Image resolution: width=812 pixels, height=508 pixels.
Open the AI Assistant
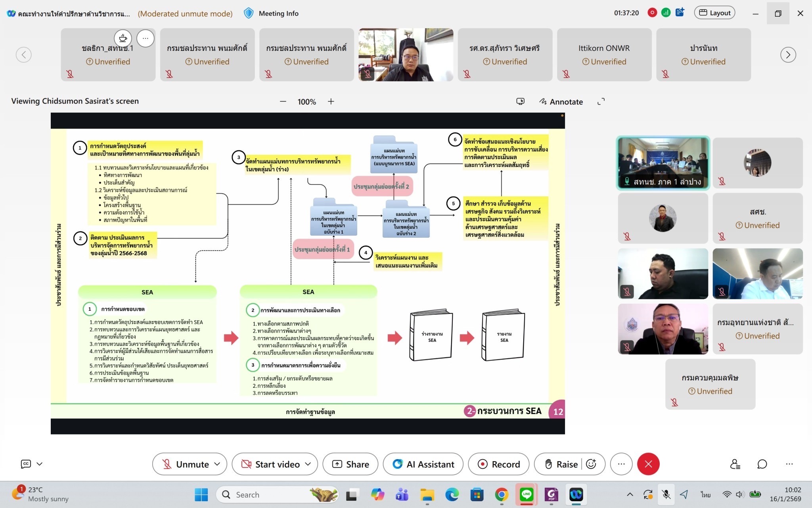423,464
